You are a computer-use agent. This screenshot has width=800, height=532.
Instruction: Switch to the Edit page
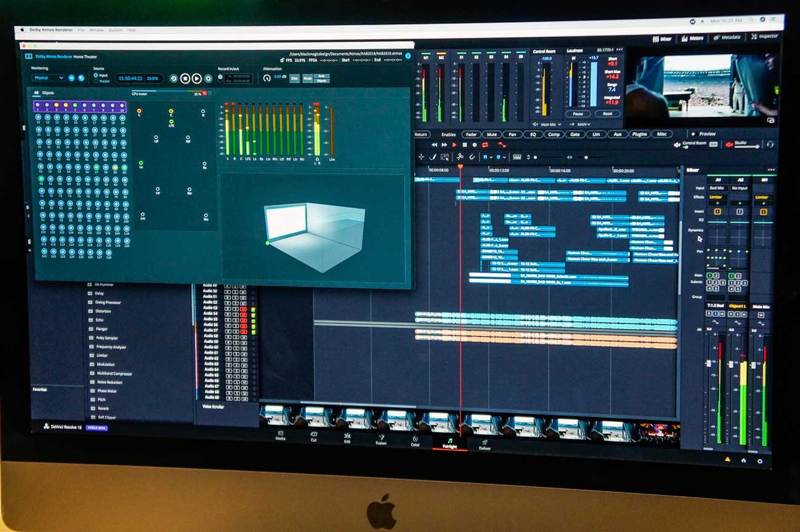coord(347,437)
